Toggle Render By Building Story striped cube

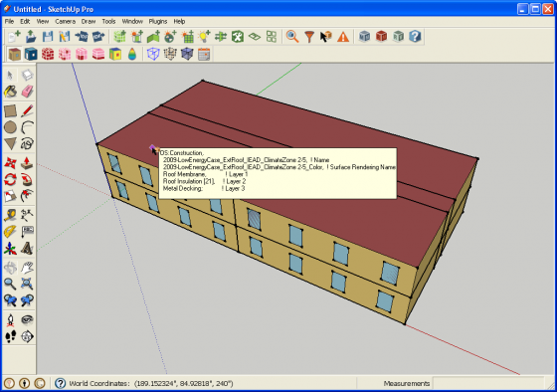[98, 54]
